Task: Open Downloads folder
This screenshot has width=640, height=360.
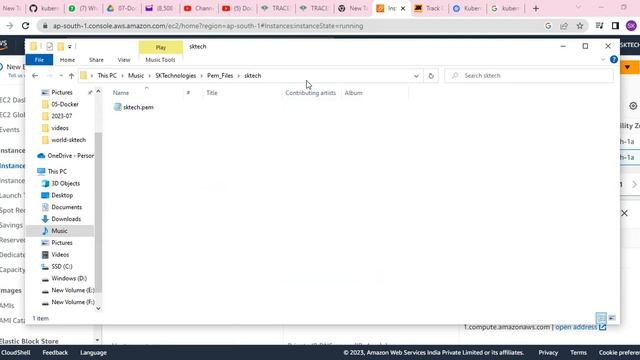Action: click(66, 219)
